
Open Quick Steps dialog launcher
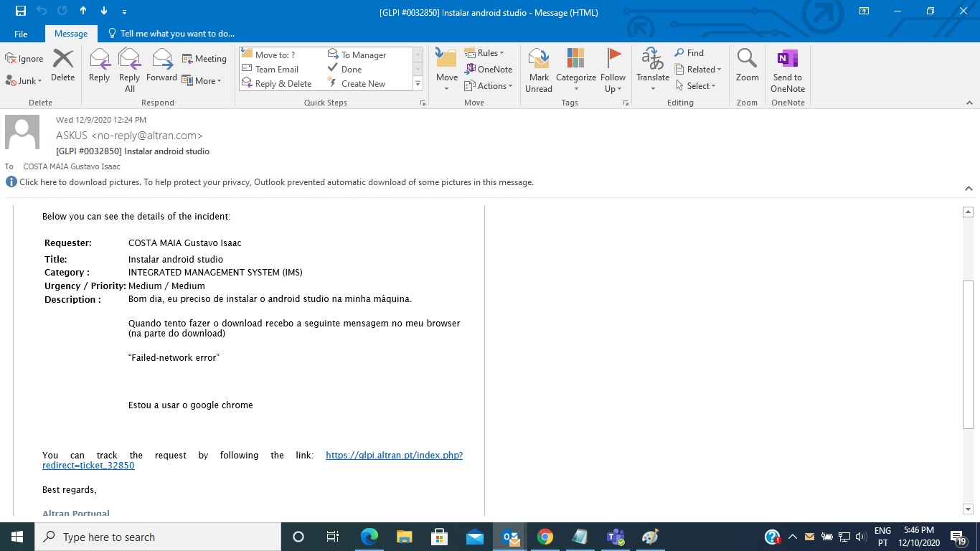click(x=423, y=103)
